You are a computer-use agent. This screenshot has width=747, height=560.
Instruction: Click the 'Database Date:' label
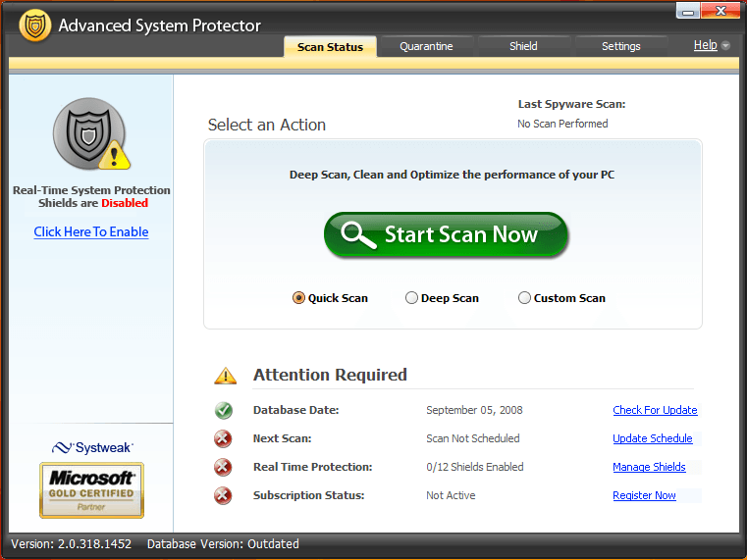295,410
